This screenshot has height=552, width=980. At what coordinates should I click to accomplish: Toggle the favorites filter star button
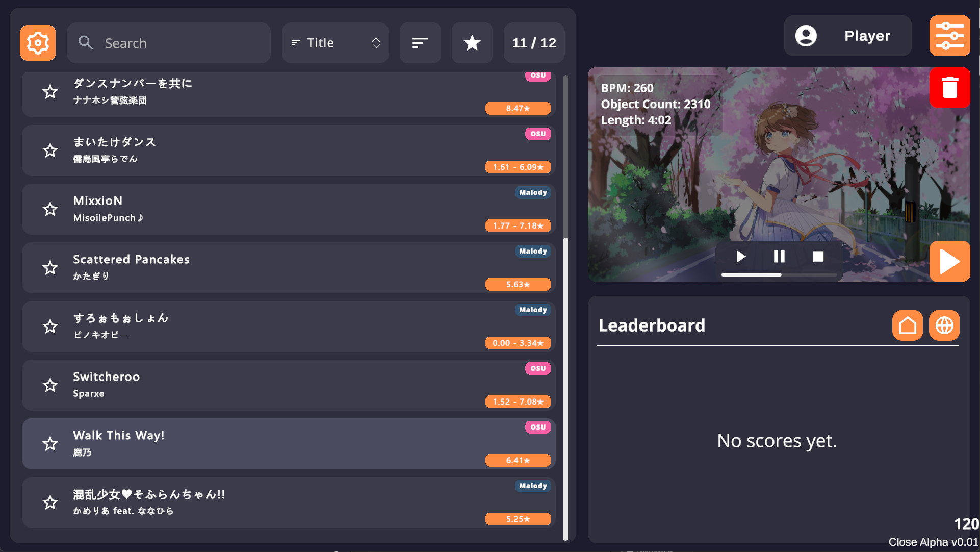tap(472, 43)
